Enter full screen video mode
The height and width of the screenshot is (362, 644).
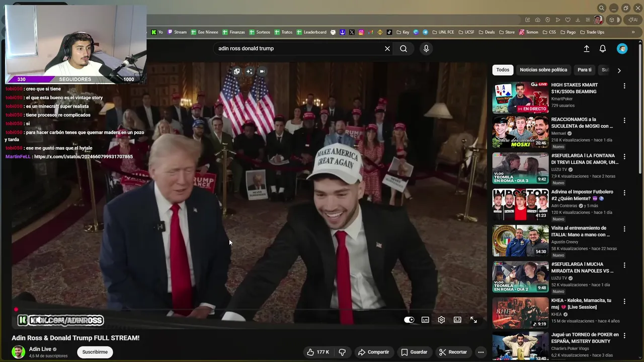(x=473, y=320)
